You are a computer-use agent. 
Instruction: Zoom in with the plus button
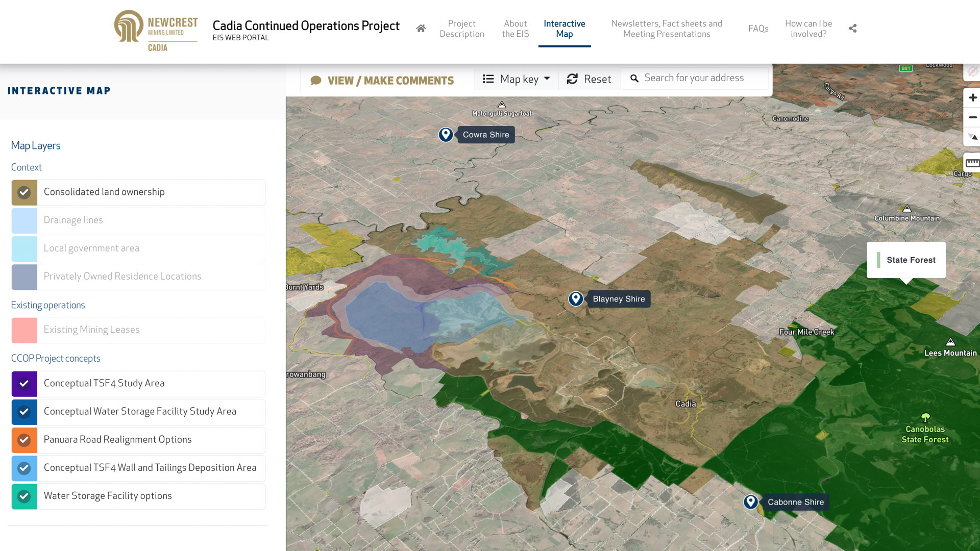tap(972, 97)
